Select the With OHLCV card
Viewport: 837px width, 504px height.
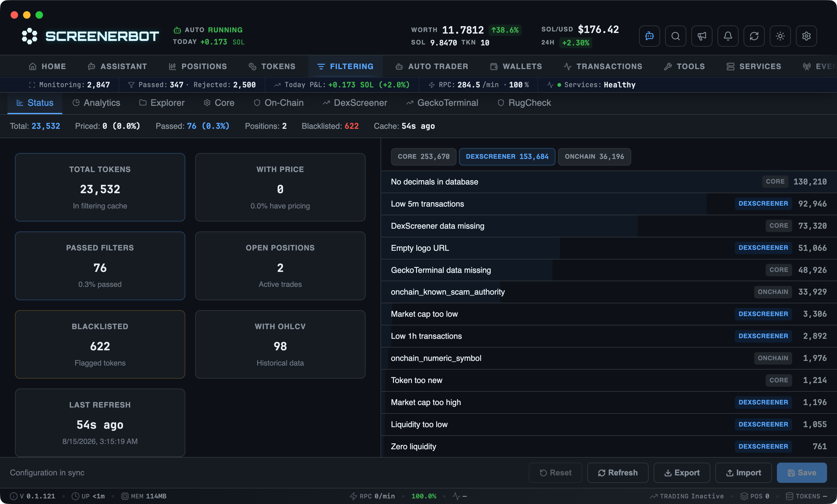tap(280, 344)
